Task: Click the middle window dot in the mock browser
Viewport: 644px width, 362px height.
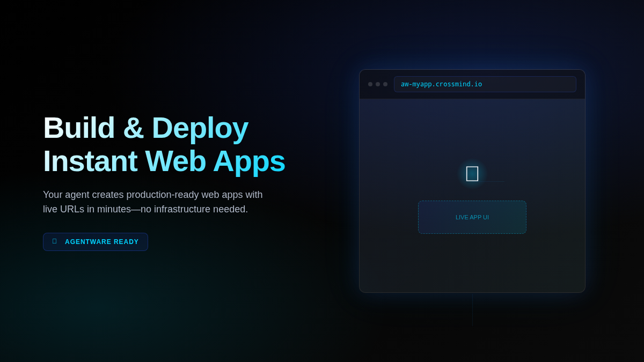Action: tap(378, 84)
